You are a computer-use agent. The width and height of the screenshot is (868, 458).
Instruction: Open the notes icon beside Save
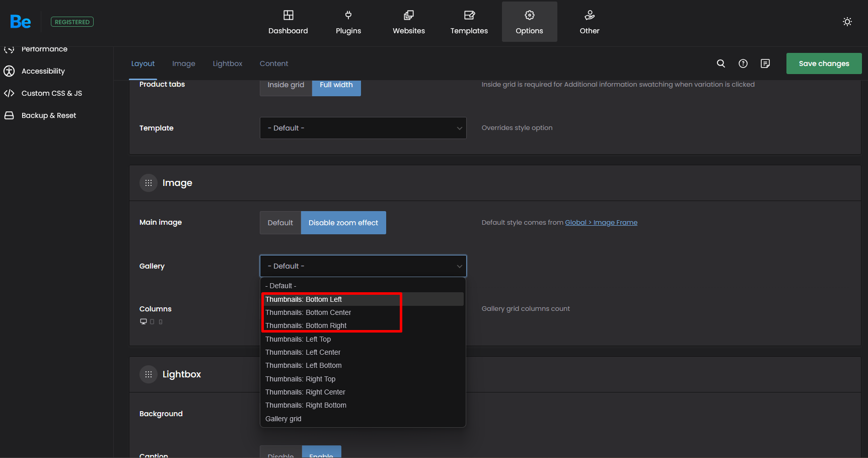tap(765, 63)
